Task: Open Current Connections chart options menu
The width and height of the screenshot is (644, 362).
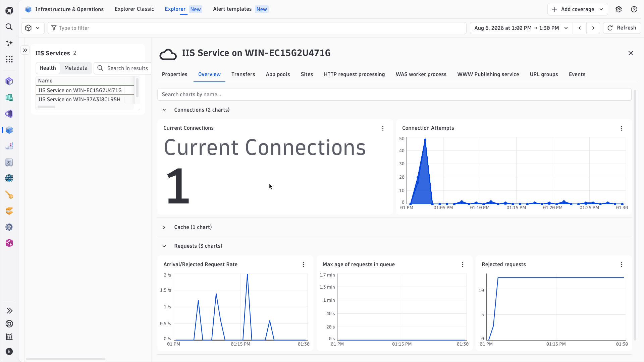Action: coord(383,128)
